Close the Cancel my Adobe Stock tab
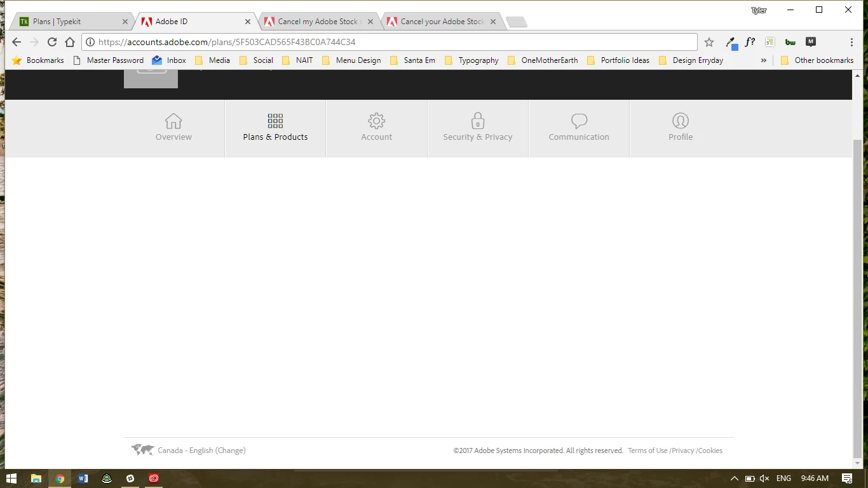This screenshot has height=488, width=868. point(370,22)
